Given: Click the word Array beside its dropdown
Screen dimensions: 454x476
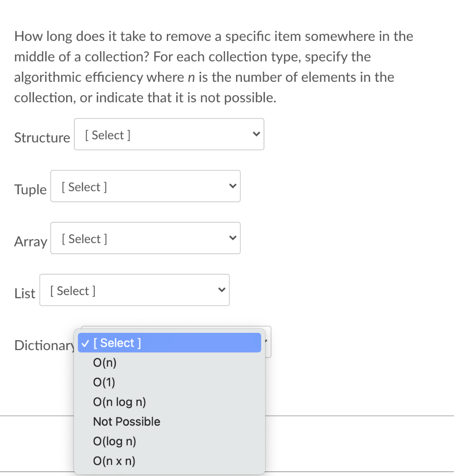Looking at the screenshot, I should click(30, 242).
